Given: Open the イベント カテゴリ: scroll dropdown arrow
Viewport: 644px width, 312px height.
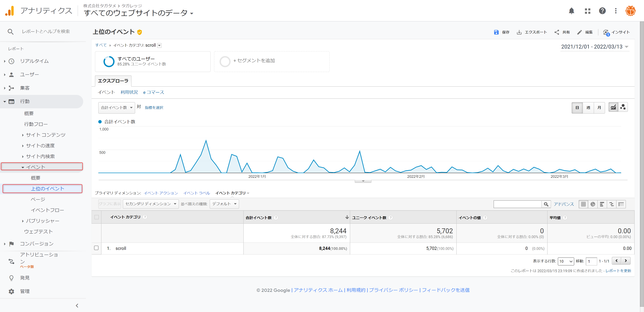Looking at the screenshot, I should [159, 45].
